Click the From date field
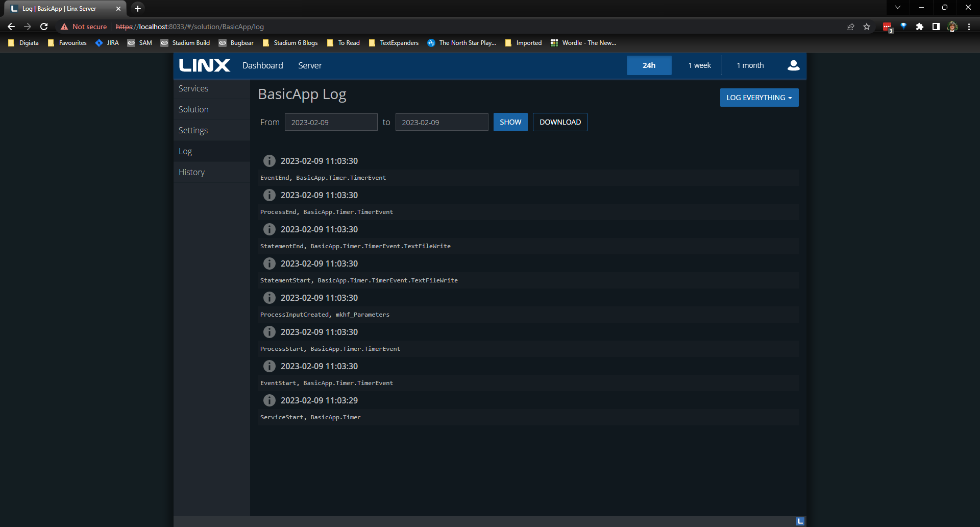This screenshot has width=980, height=527. 331,122
